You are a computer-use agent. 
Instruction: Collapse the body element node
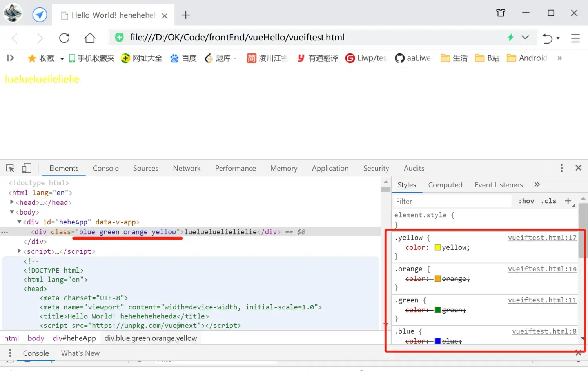click(x=12, y=212)
